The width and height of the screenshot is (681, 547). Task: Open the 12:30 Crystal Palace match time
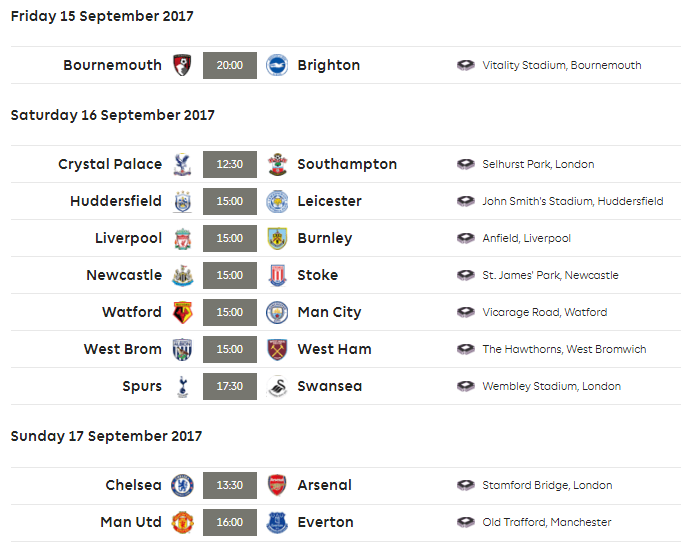click(230, 164)
